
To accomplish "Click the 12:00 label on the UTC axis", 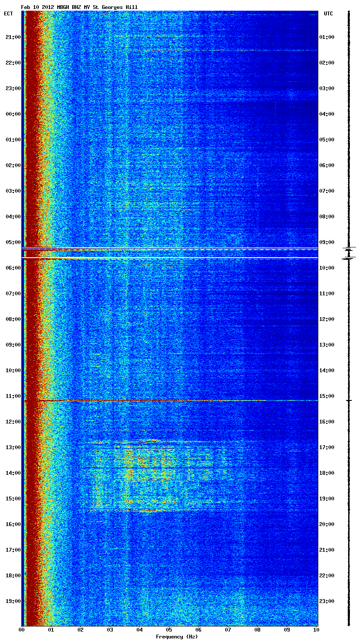I will [327, 319].
